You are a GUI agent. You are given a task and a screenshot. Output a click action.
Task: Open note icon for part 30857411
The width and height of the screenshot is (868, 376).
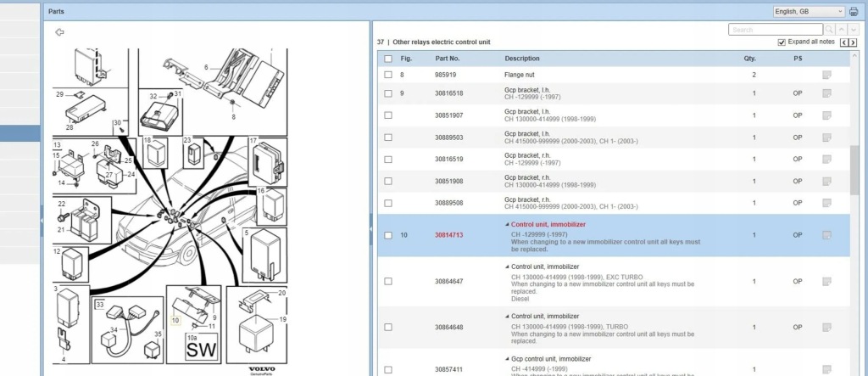pos(827,369)
